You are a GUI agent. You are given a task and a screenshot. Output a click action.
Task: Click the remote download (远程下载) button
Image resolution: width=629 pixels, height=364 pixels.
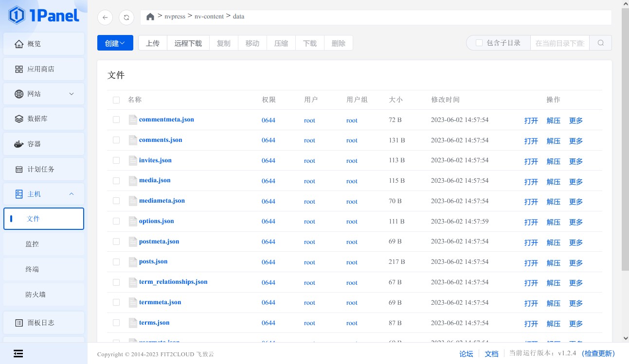click(x=188, y=43)
